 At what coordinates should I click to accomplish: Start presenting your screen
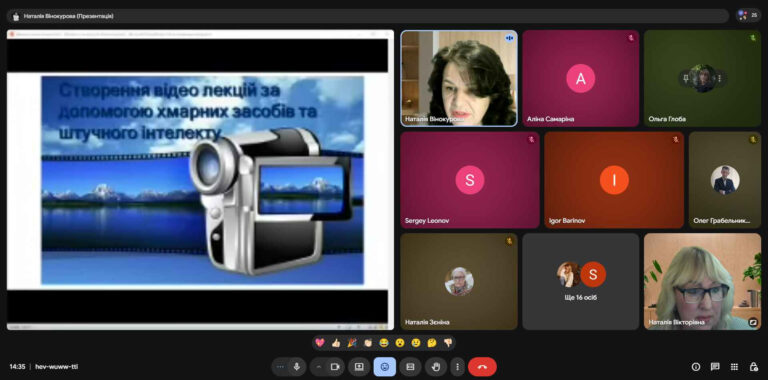coord(359,366)
